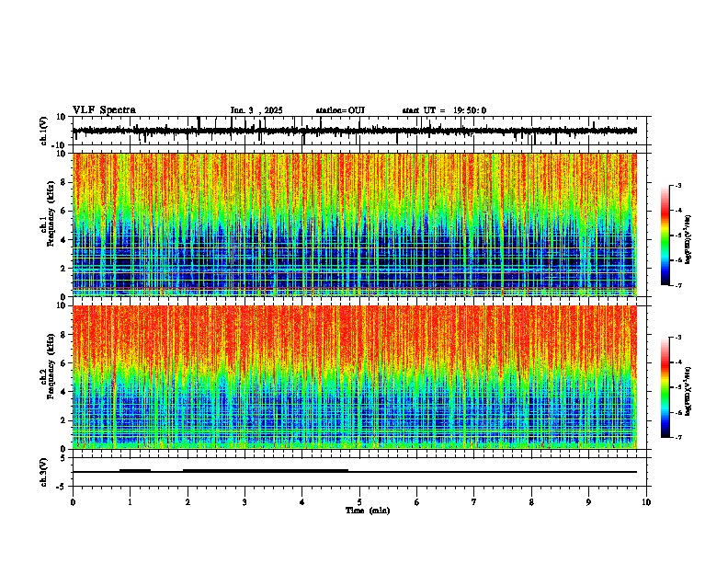
Task: Click inside the ch.1 spectrogram panel
Action: (354, 224)
